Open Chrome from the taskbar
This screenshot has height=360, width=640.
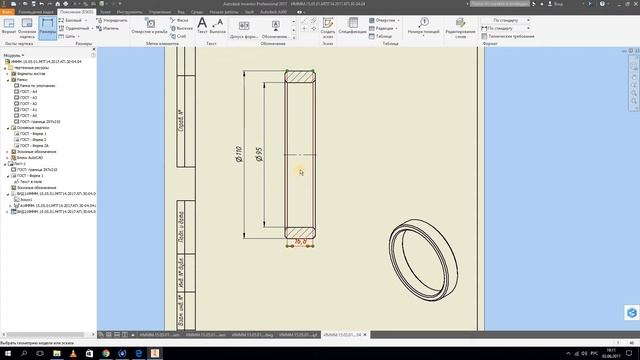click(x=106, y=353)
